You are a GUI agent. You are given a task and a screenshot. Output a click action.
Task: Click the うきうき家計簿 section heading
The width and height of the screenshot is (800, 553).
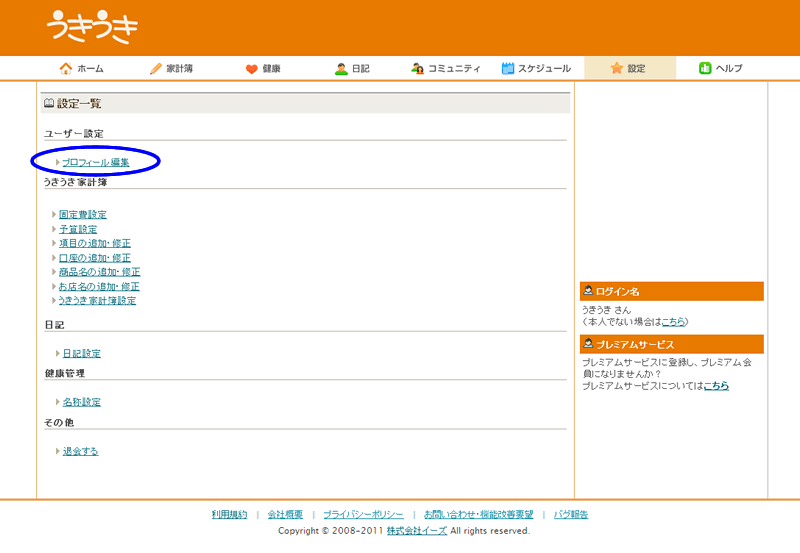[x=76, y=182]
